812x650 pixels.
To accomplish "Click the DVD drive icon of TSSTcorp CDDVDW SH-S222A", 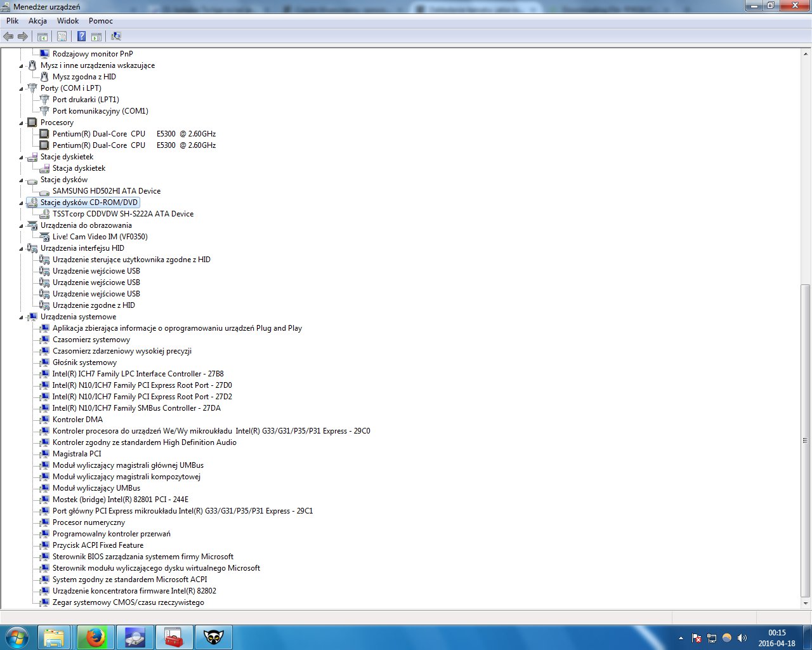I will [44, 214].
